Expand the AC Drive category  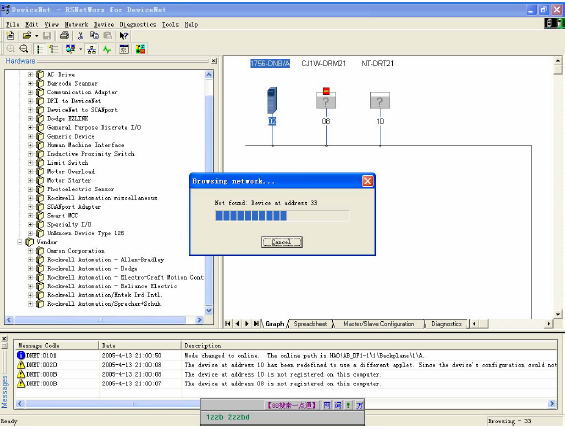click(30, 75)
